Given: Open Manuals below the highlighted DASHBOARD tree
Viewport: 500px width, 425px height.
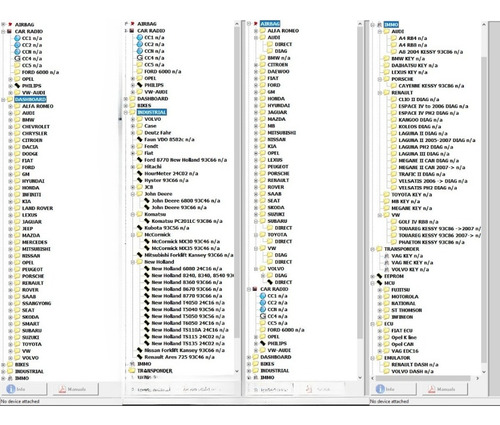Looking at the screenshot, I should pos(76,389).
